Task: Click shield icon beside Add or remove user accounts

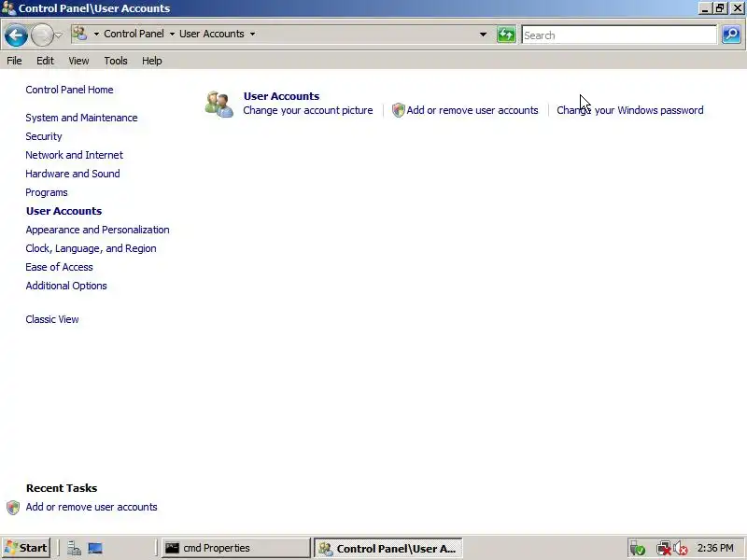Action: [x=399, y=110]
